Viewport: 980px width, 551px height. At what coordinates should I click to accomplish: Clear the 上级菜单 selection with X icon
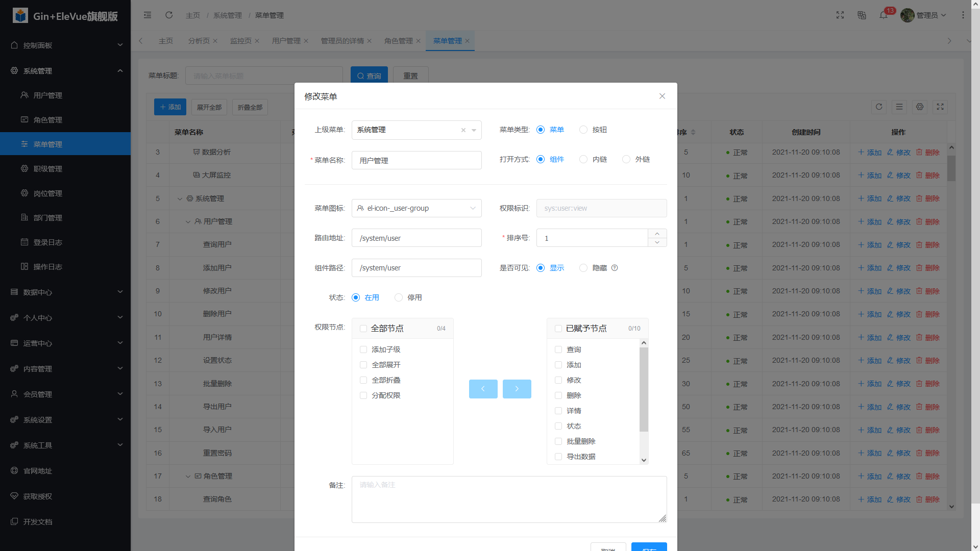tap(463, 130)
